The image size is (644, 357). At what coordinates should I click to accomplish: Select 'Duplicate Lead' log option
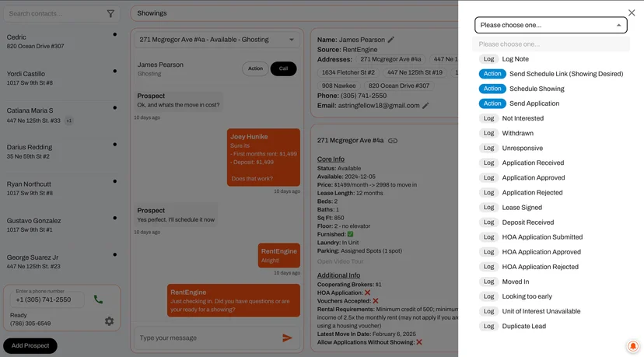(551, 326)
